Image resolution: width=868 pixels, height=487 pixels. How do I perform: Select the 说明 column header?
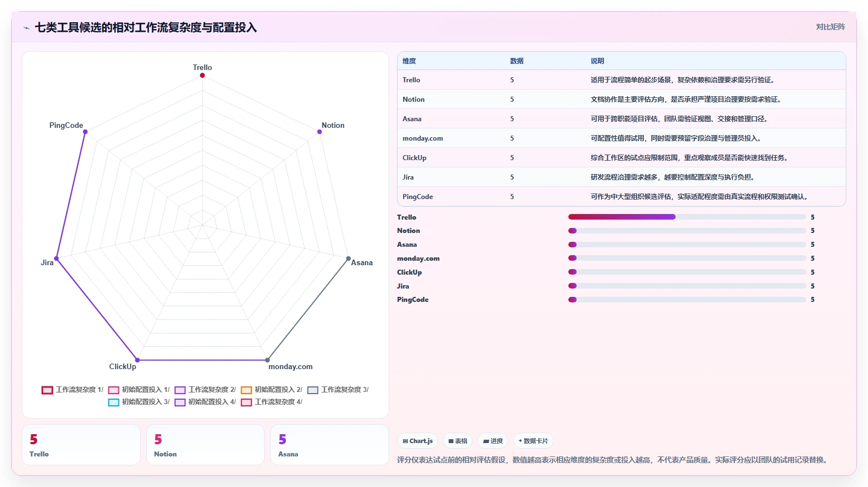(x=597, y=61)
